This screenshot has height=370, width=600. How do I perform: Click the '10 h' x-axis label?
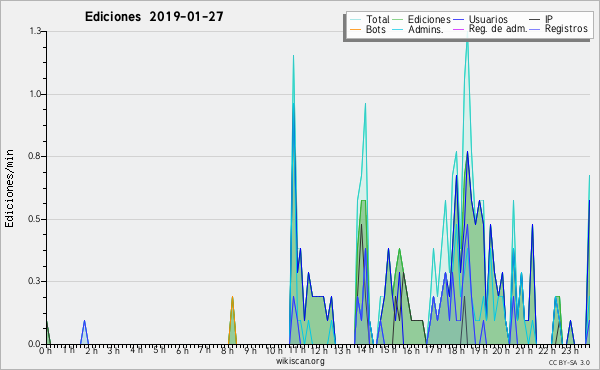click(274, 351)
